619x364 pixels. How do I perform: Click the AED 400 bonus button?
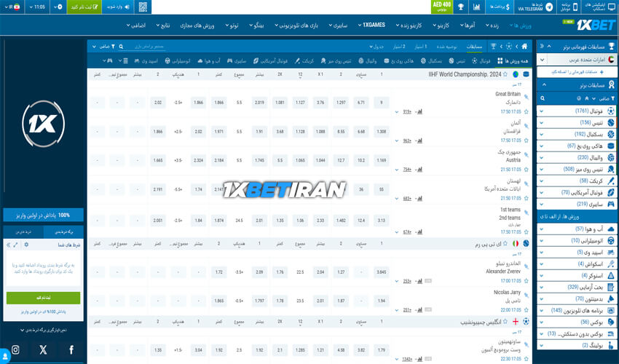tap(442, 7)
